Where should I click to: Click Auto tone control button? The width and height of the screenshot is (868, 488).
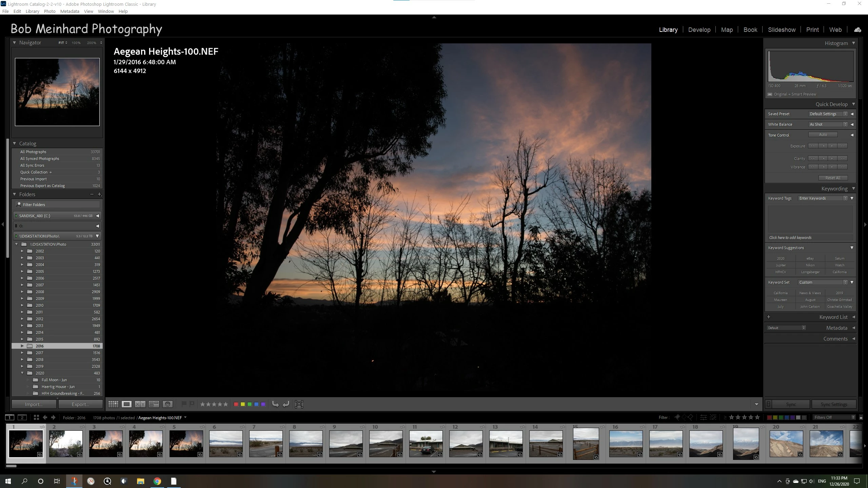pos(823,135)
